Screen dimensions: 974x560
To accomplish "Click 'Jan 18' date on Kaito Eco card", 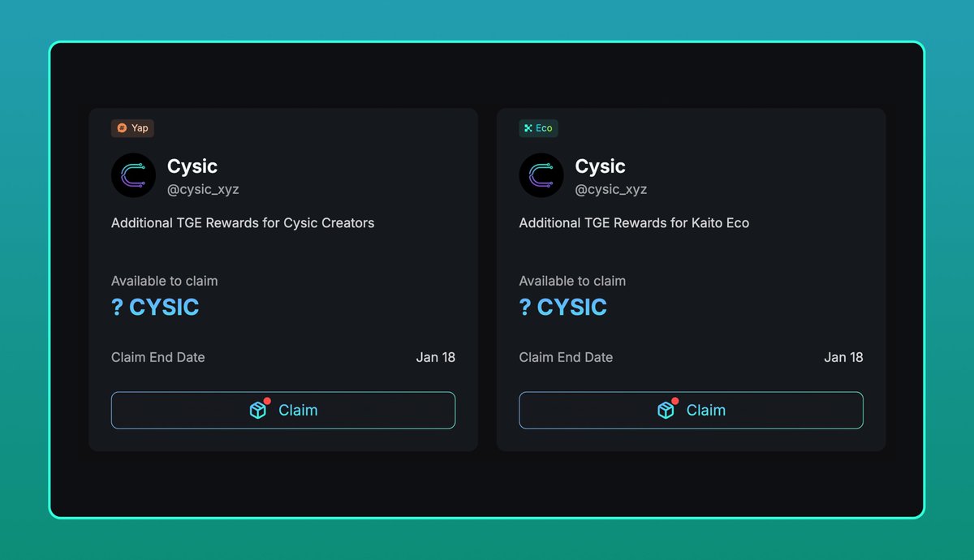I will pos(844,357).
